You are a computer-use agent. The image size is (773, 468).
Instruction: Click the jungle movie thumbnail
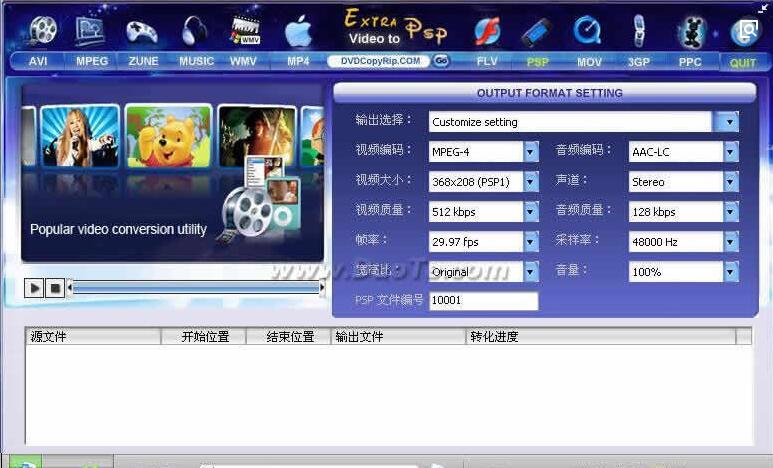coord(256,136)
